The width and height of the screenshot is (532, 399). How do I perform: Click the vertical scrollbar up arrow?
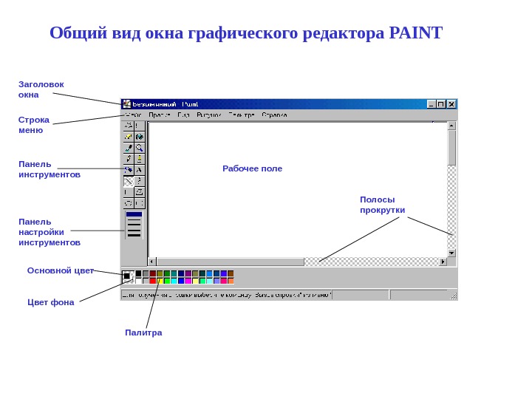pos(451,126)
